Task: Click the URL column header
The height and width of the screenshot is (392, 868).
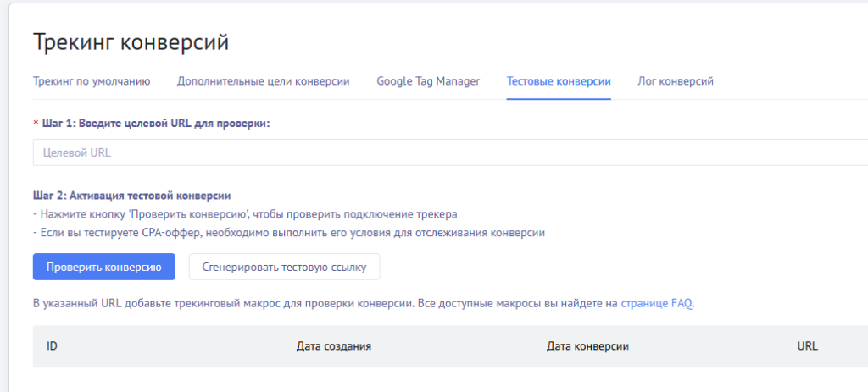Action: pyautogui.click(x=808, y=346)
